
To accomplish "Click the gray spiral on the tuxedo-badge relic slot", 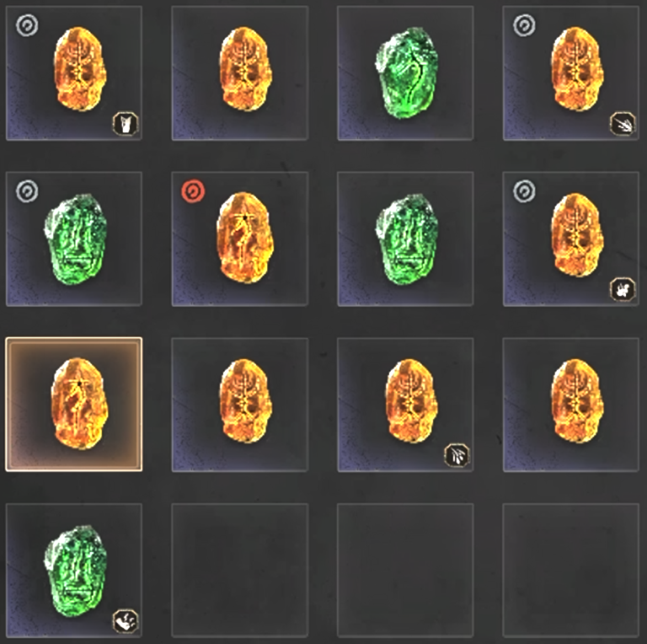I will 27,25.
